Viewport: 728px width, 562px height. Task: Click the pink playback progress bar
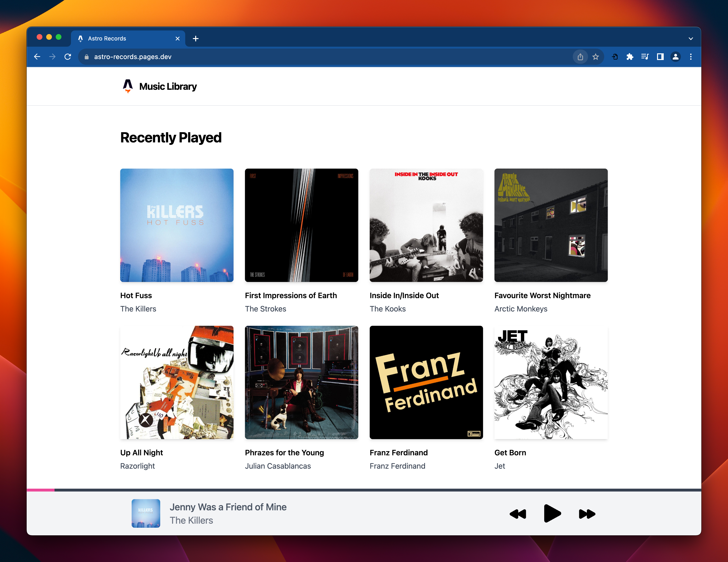(41, 490)
